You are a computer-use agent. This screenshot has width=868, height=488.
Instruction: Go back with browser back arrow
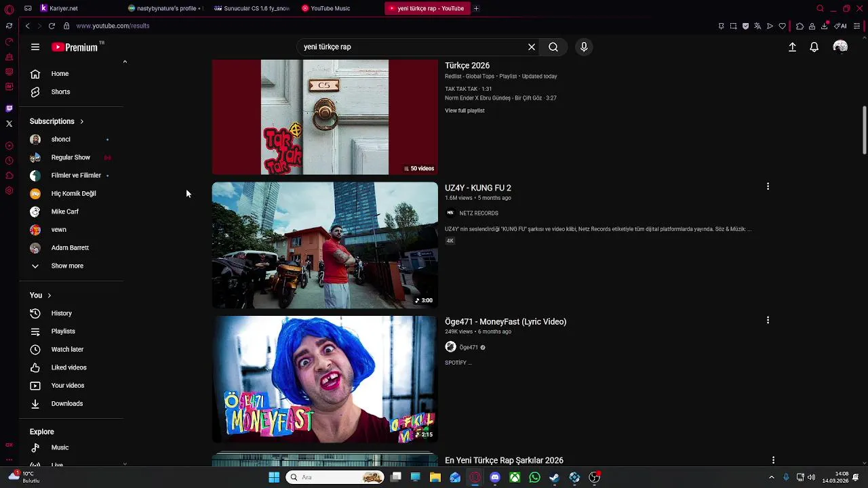click(27, 26)
